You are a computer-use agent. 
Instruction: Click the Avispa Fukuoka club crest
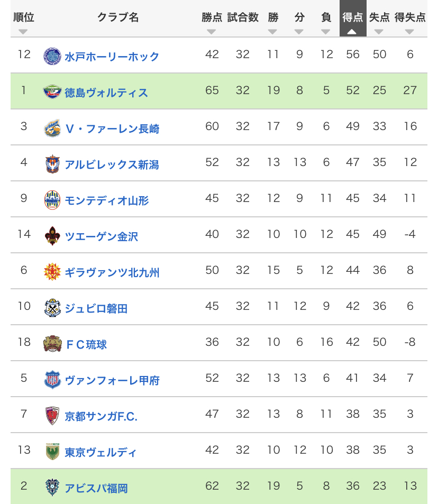pos(52,488)
